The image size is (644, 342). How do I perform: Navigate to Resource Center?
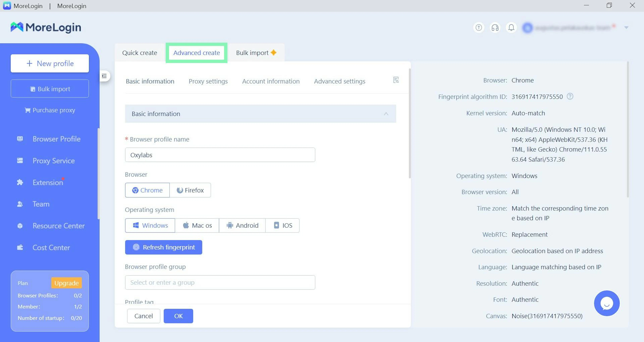click(x=59, y=226)
